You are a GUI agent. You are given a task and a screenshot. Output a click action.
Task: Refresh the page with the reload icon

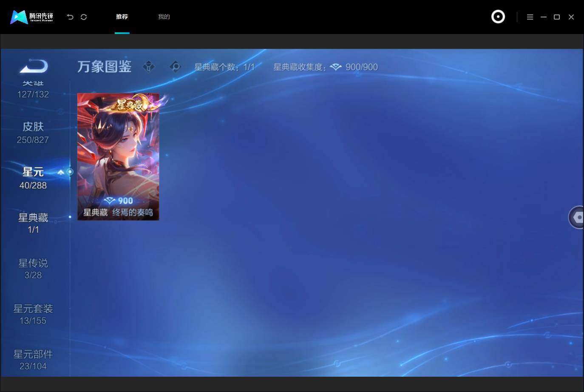coord(84,17)
